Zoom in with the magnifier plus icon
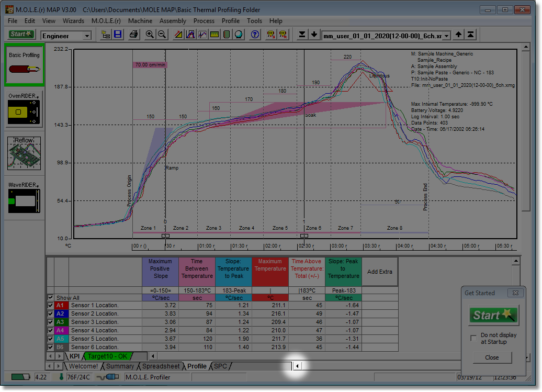 point(149,35)
